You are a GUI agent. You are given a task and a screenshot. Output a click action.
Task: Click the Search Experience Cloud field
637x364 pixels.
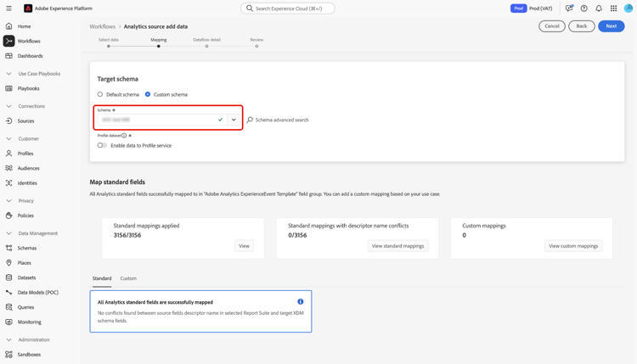coord(288,8)
